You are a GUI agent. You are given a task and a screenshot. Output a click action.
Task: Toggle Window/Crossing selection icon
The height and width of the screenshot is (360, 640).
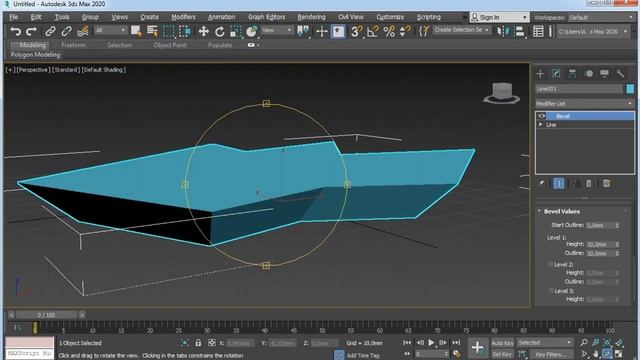coord(185,31)
